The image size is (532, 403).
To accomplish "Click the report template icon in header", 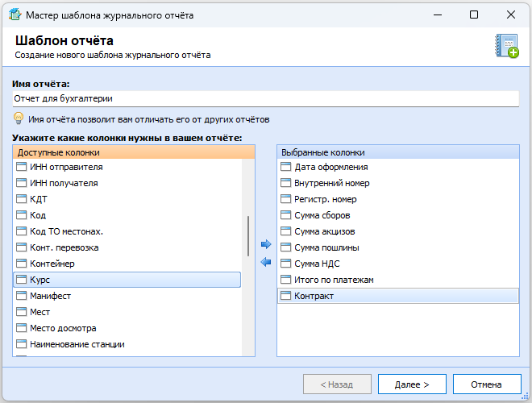I will 506,46.
